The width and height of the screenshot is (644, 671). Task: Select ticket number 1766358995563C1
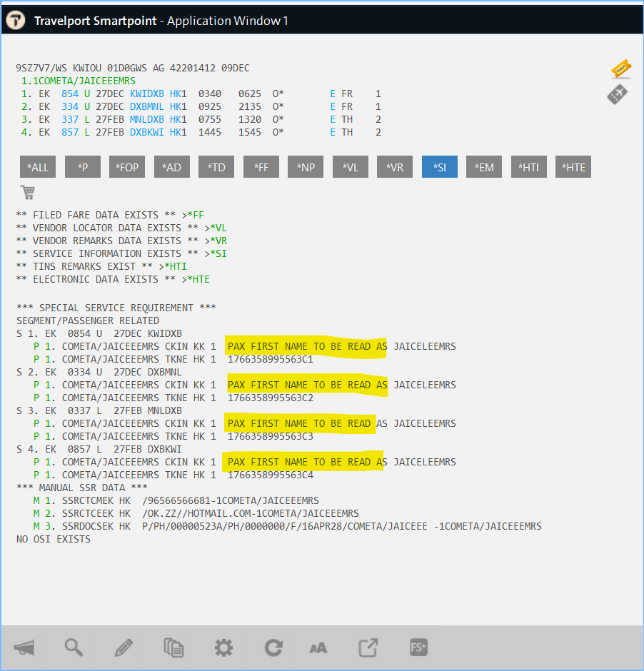coord(271,359)
